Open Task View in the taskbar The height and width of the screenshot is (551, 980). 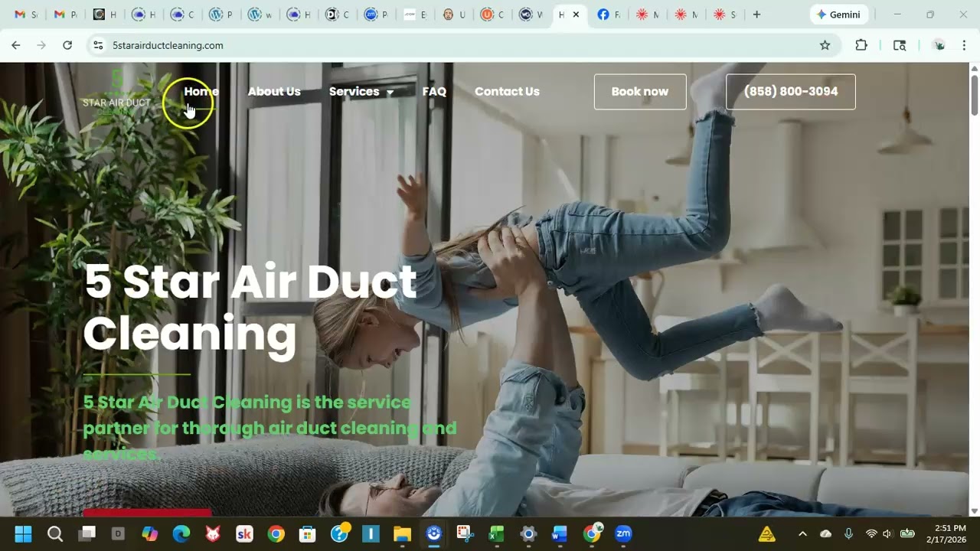point(87,533)
